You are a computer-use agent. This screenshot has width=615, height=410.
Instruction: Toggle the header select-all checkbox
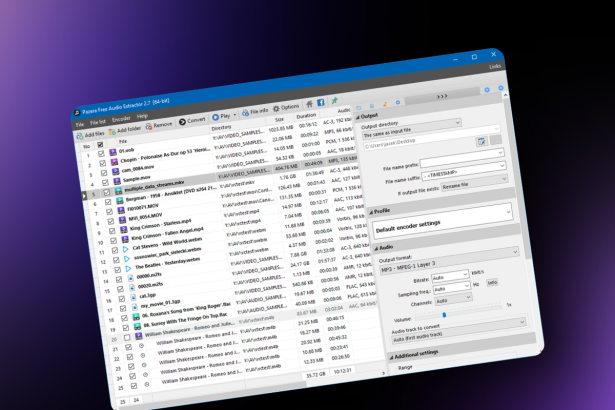coord(100,145)
